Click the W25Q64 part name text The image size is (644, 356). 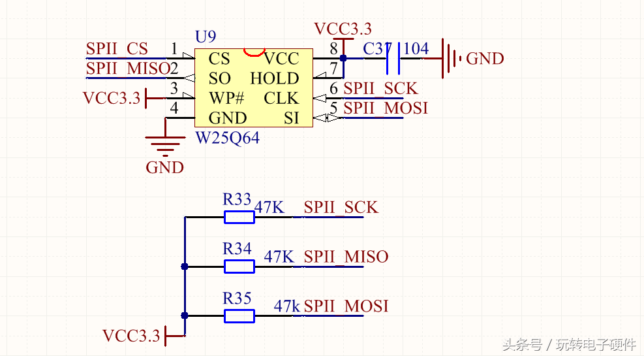(x=227, y=138)
